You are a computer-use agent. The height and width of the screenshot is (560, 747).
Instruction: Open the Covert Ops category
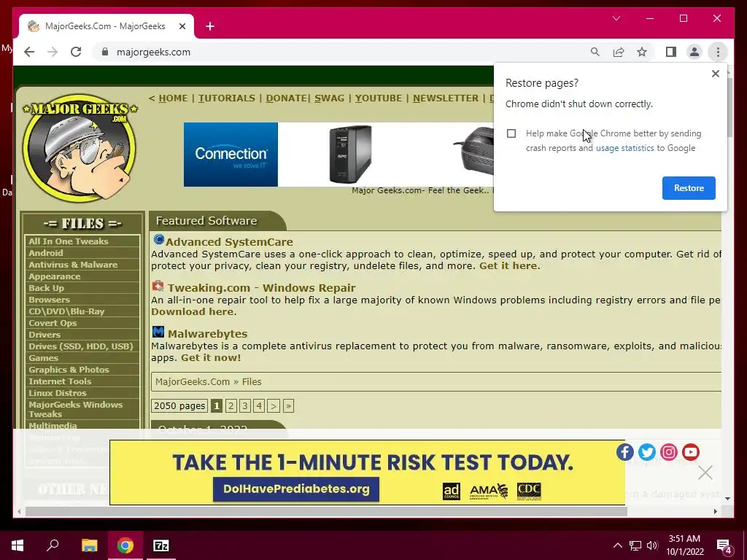tap(53, 323)
